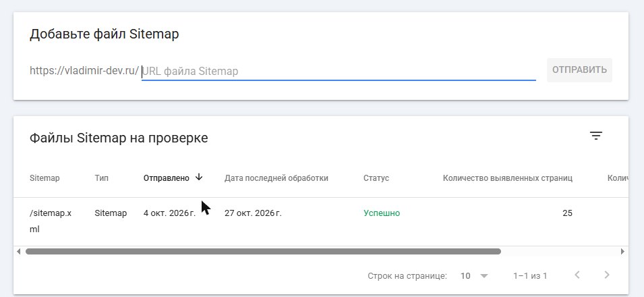Click the Sitemap column header
The height and width of the screenshot is (297, 644).
click(45, 178)
